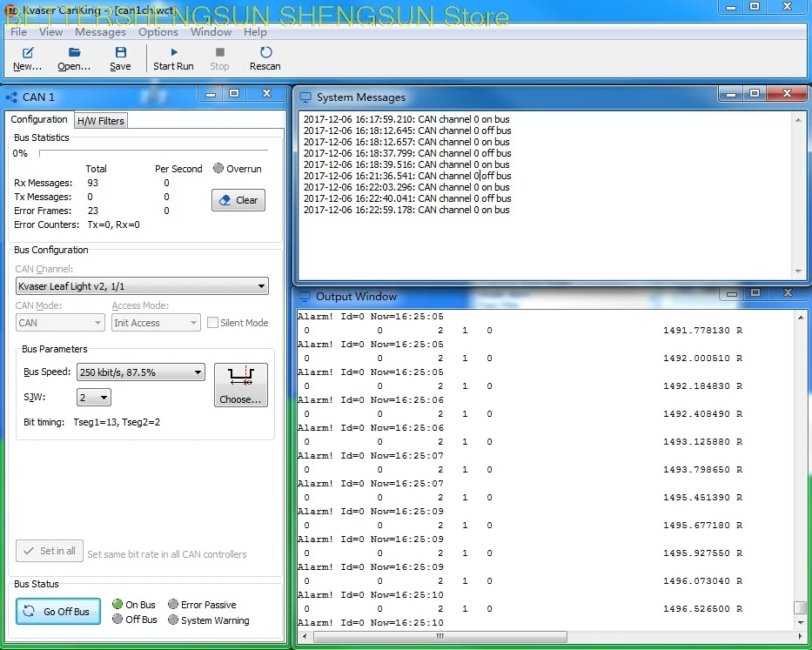Click the timestamp 1496.526500 in Output Window
This screenshot has height=650, width=812.
696,609
